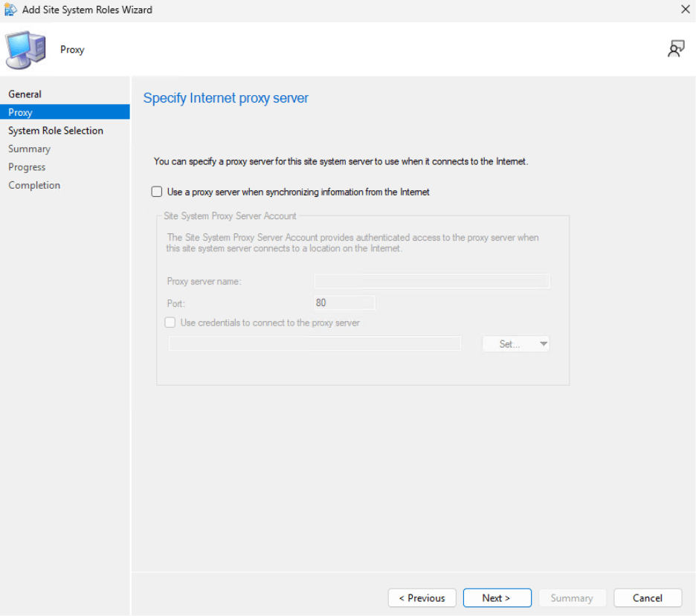Click the Add Site System Roles wizard icon
The width and height of the screenshot is (696, 616).
(x=10, y=10)
